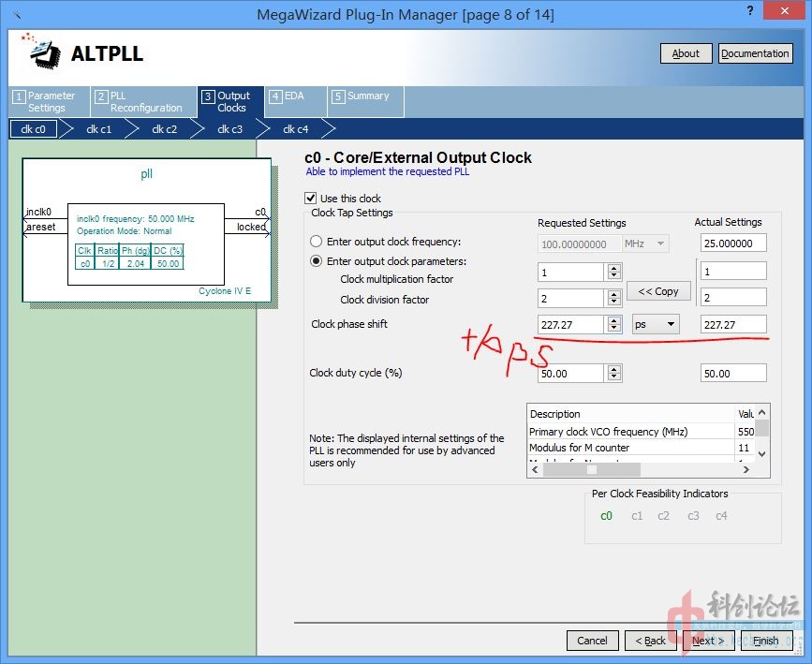Decrease the clock duty cycle value
This screenshot has width=812, height=664.
coord(614,377)
